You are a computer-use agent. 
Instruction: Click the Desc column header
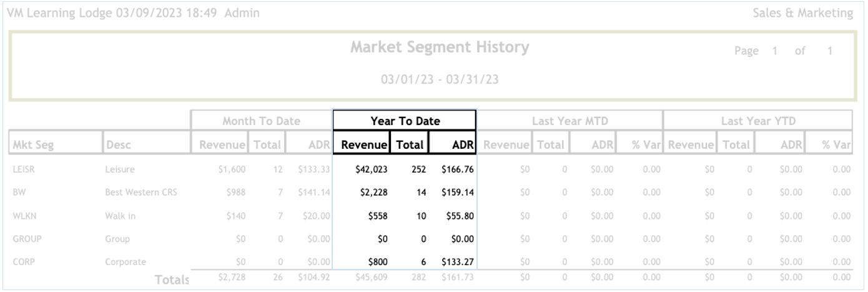pos(119,146)
